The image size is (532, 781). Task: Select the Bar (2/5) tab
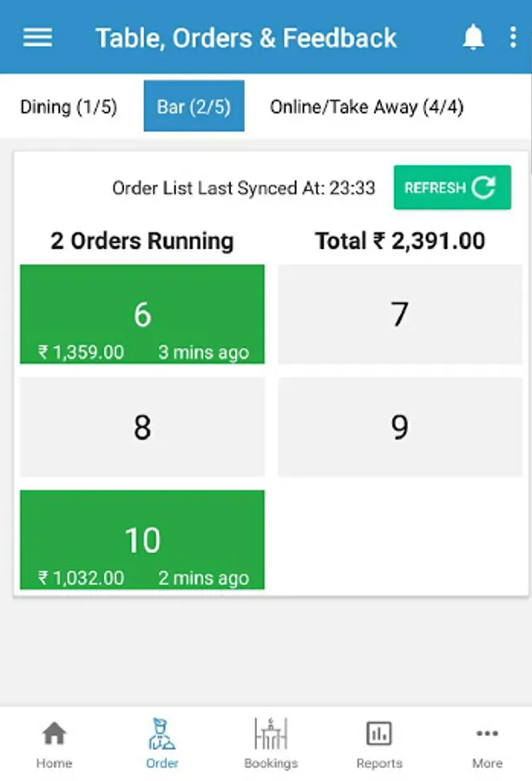coord(194,107)
